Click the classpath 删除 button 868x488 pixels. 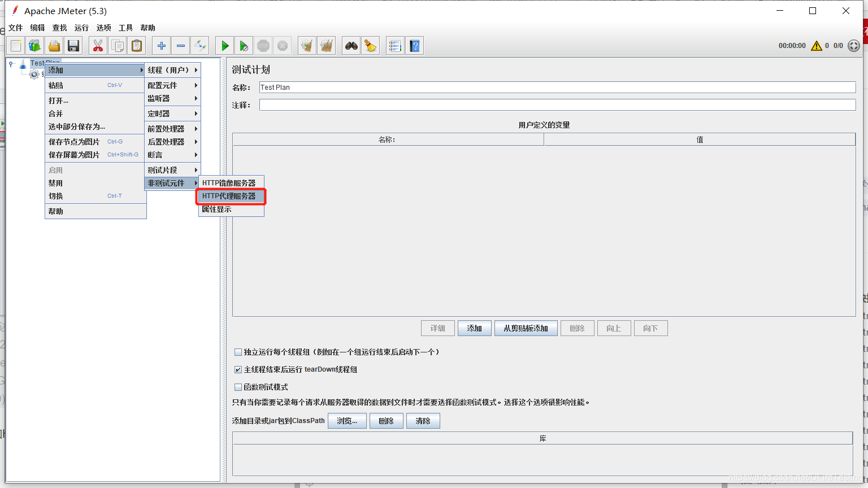[387, 421]
